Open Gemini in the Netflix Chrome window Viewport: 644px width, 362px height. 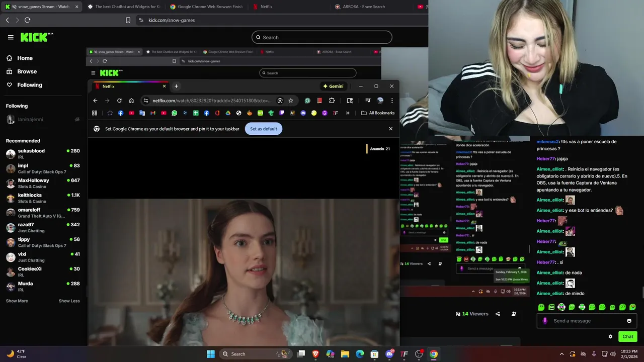coord(333,86)
